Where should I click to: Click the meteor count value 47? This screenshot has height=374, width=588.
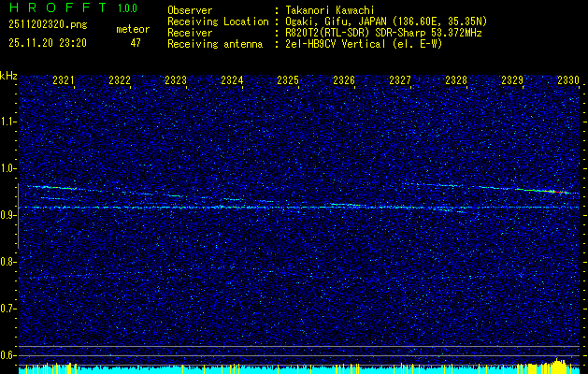(x=136, y=43)
